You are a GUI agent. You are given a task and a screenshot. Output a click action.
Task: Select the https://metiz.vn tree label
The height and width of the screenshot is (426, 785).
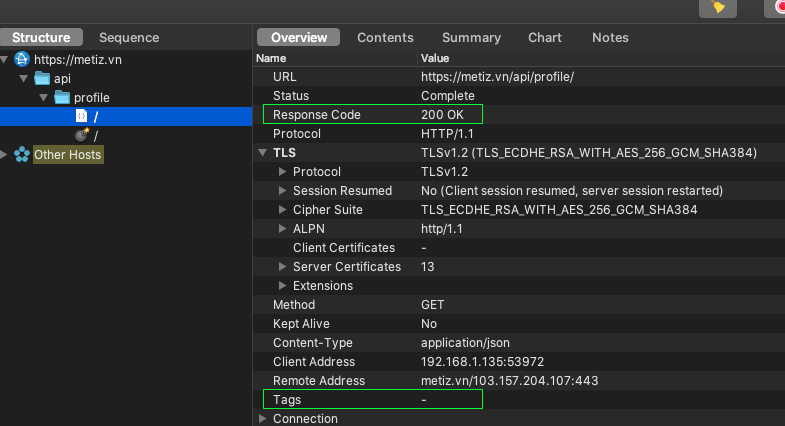pyautogui.click(x=78, y=60)
